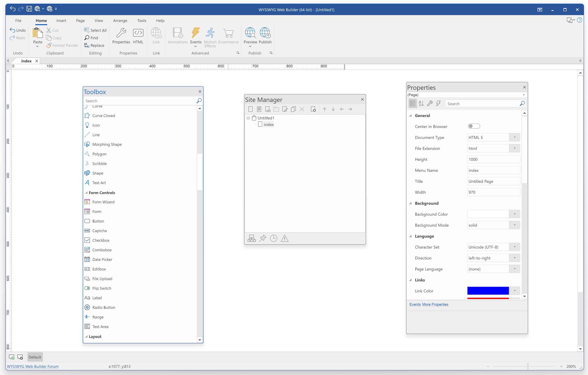Open the Find command
This screenshot has height=375, width=588.
(91, 38)
